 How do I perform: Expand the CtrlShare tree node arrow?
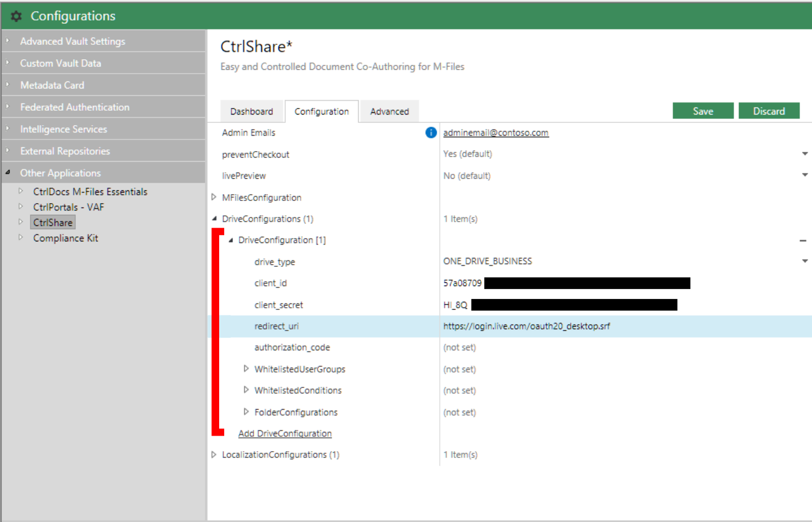coord(21,222)
